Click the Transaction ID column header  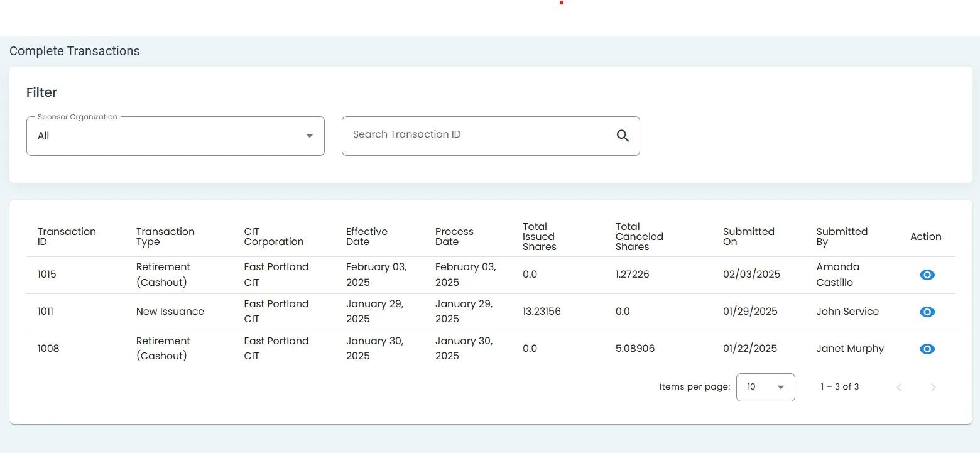[x=67, y=237]
